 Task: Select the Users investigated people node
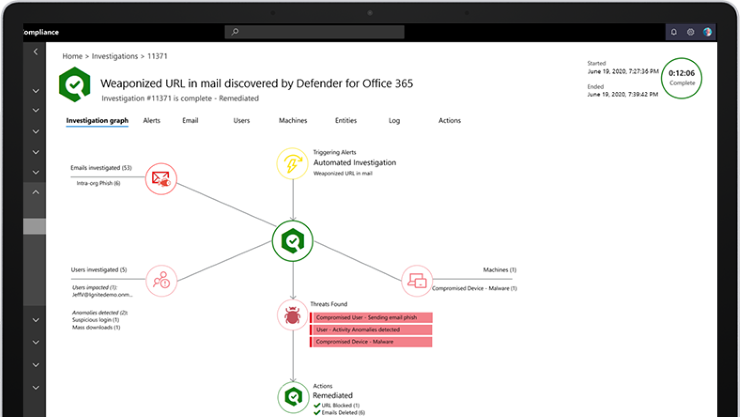(161, 281)
